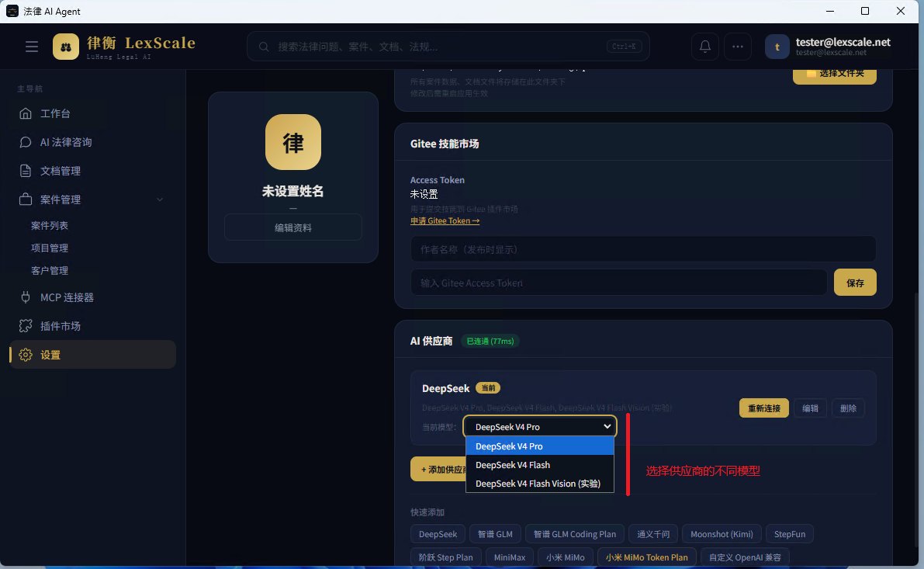Open AI 法律咨询 page
Viewport: 924px width, 569px height.
[92, 142]
